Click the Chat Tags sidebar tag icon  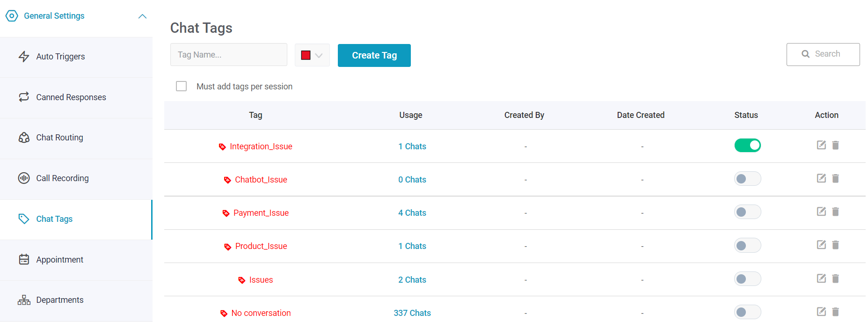tap(24, 219)
